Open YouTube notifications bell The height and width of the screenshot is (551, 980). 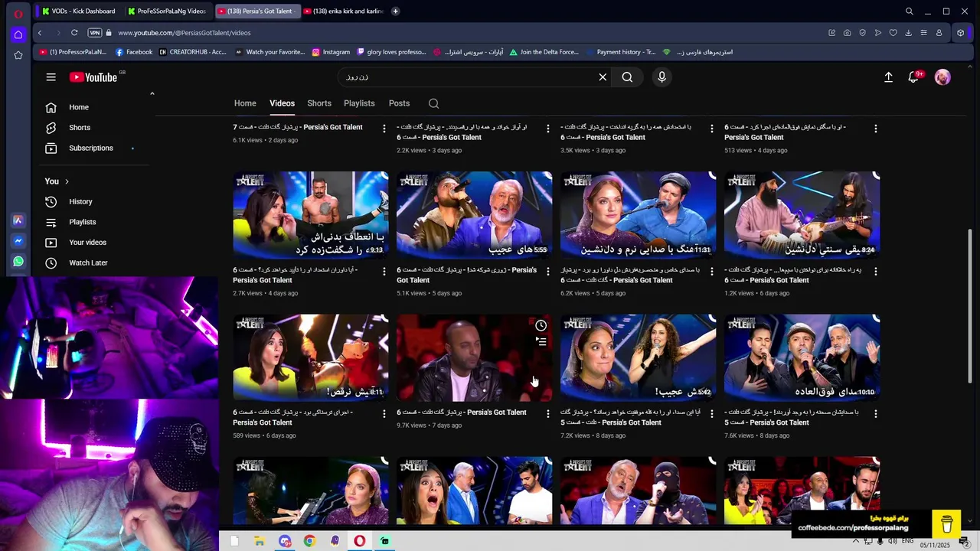[913, 77]
